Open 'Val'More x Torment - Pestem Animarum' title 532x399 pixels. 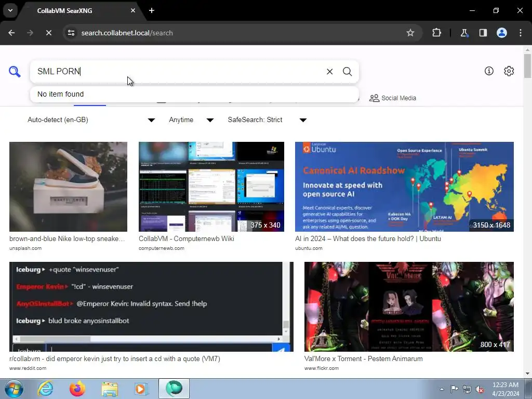(363, 359)
